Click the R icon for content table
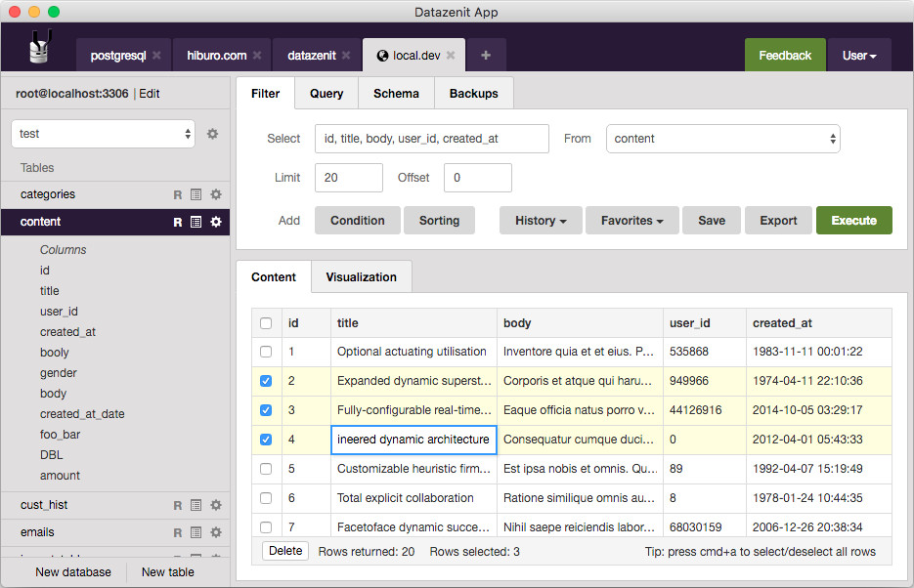The image size is (914, 588). (x=178, y=222)
